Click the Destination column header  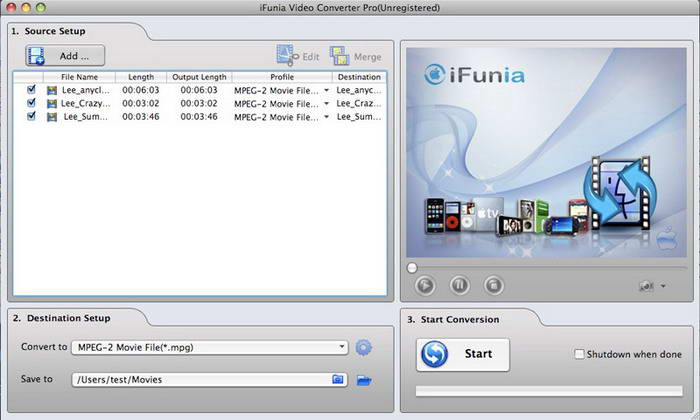pos(359,77)
